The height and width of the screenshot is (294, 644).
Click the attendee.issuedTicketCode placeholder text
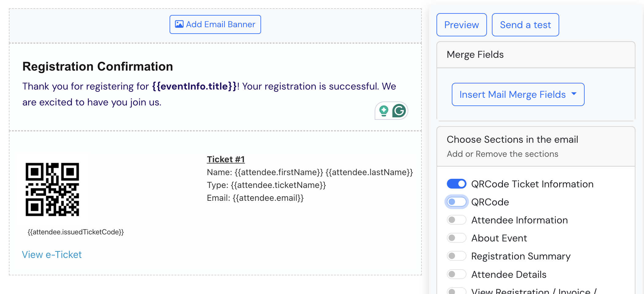tap(76, 232)
